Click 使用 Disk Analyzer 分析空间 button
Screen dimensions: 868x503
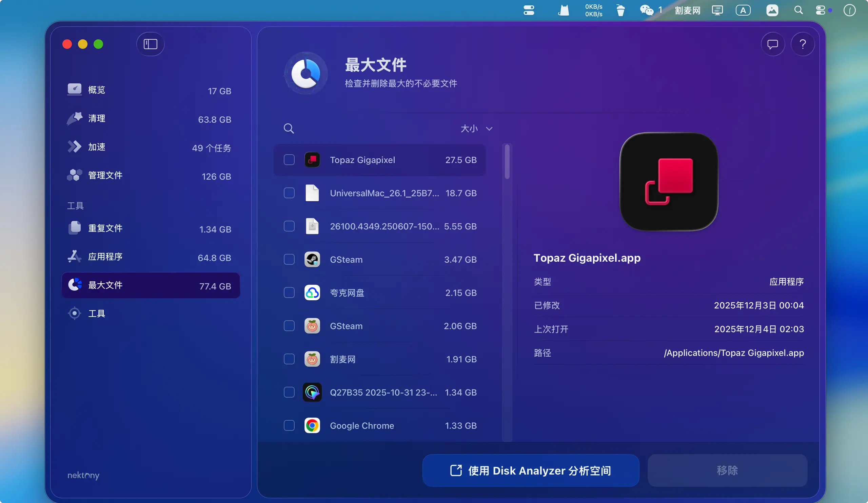point(530,470)
